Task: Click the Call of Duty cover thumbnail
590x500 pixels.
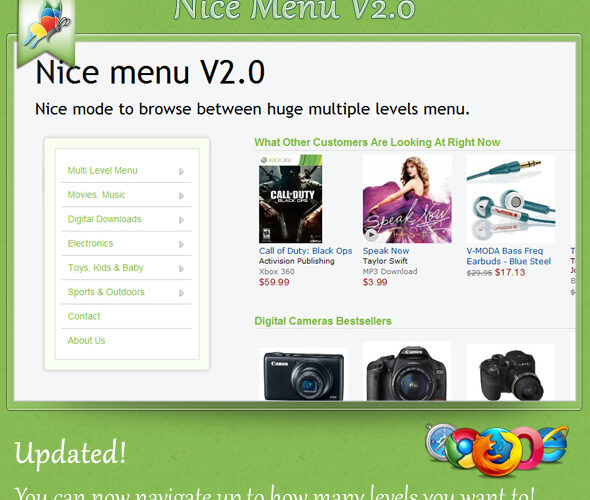Action: [290, 199]
